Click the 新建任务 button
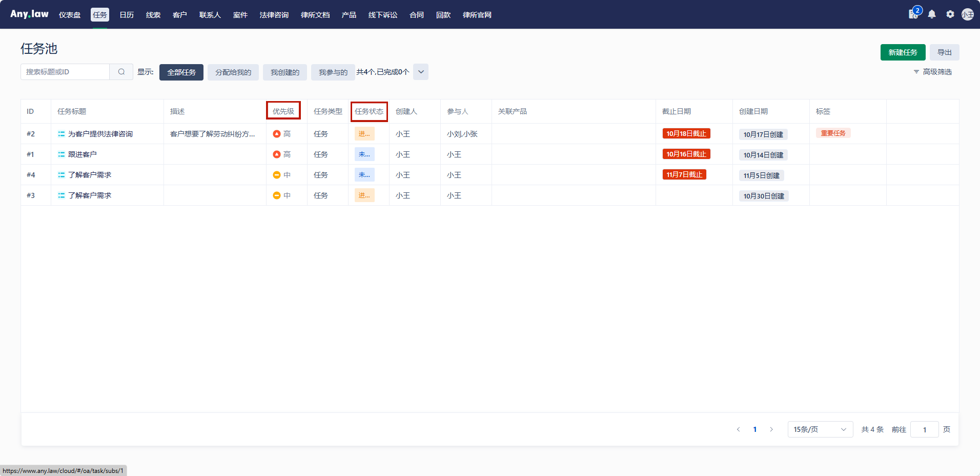 coord(903,52)
